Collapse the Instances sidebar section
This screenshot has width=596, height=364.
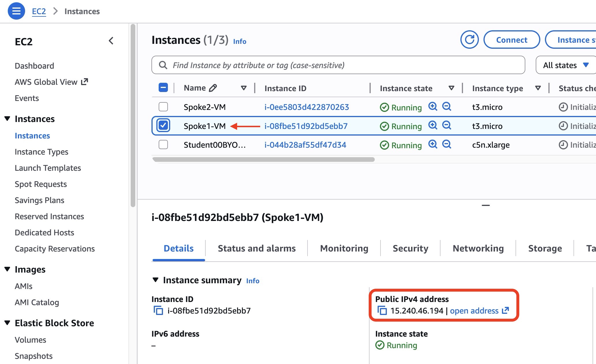point(8,119)
